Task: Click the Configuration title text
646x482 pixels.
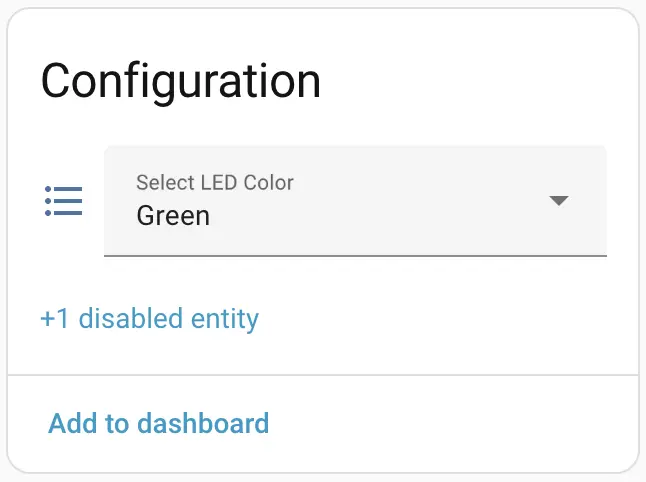Action: tap(181, 81)
